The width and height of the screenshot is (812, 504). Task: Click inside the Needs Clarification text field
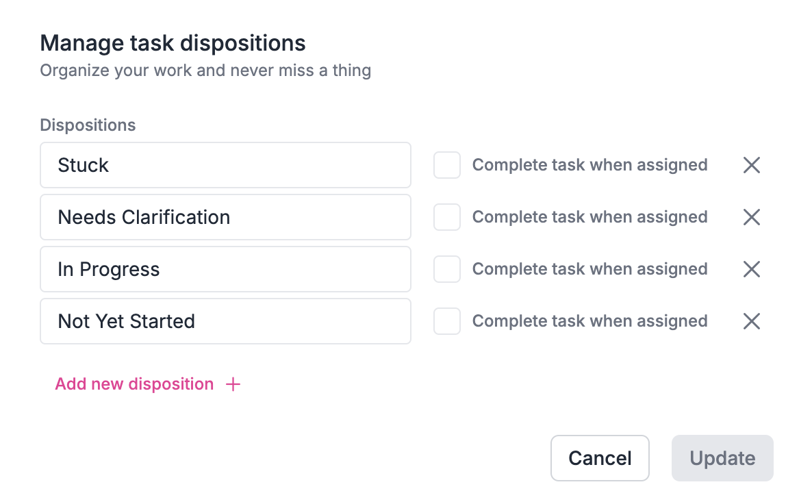coord(226,217)
